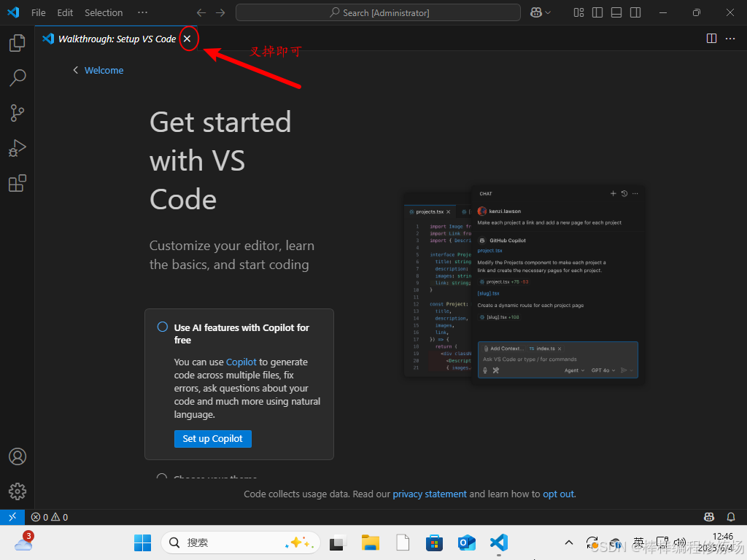Screen dimensions: 747x560
Task: Open the opt out link
Action: 558,494
